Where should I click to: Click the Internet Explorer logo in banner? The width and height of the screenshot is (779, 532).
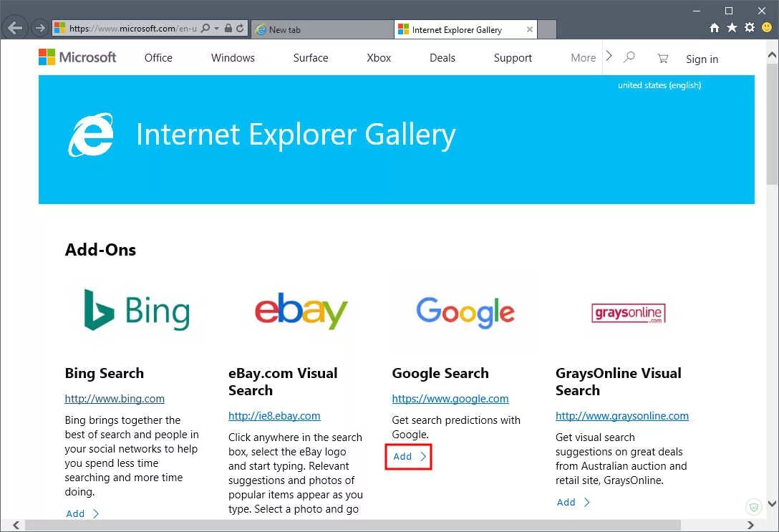[x=91, y=135]
